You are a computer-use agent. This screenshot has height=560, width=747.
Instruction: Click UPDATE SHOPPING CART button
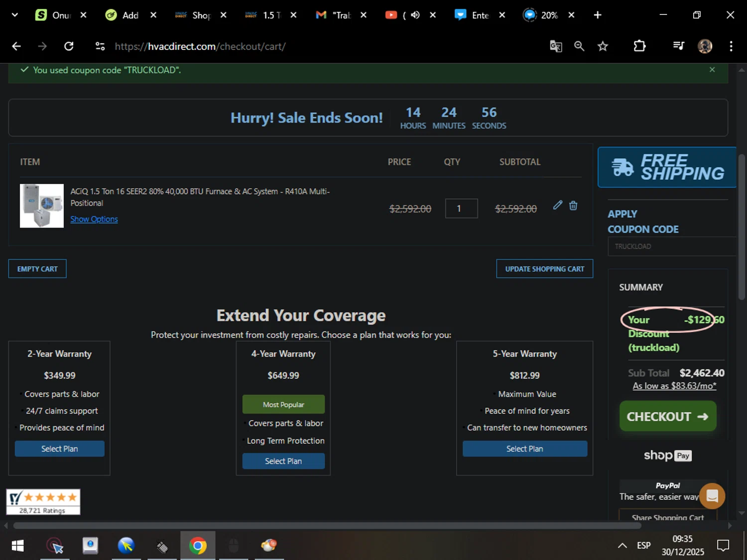(544, 269)
